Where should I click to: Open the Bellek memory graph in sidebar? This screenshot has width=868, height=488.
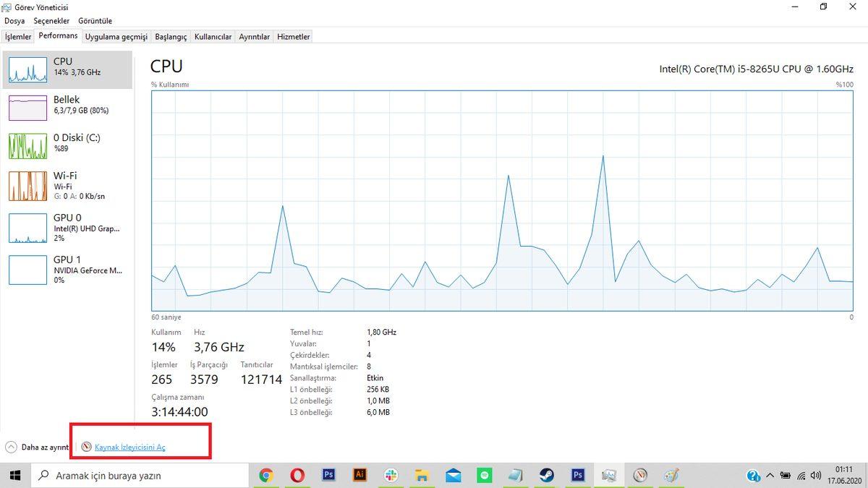[x=27, y=107]
